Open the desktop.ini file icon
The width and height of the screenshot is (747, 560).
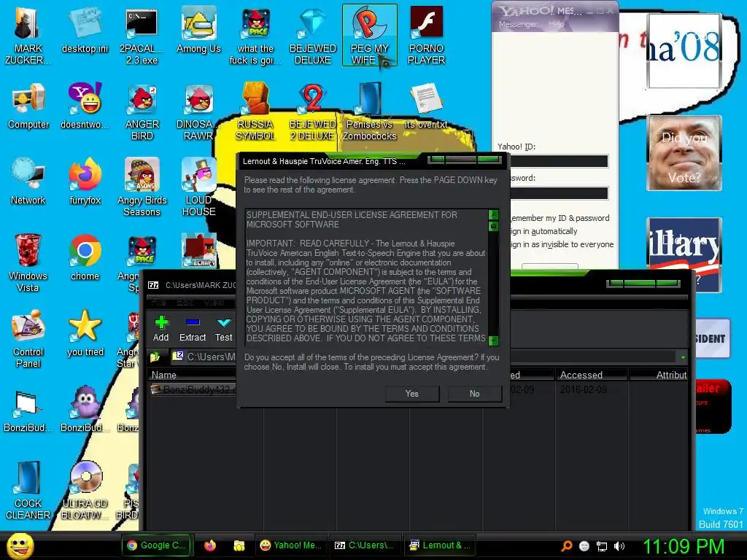85,29
